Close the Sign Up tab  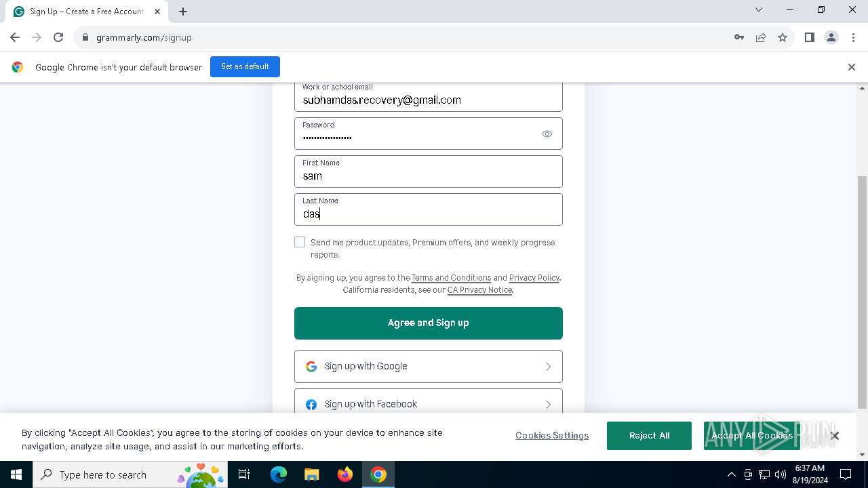(157, 12)
